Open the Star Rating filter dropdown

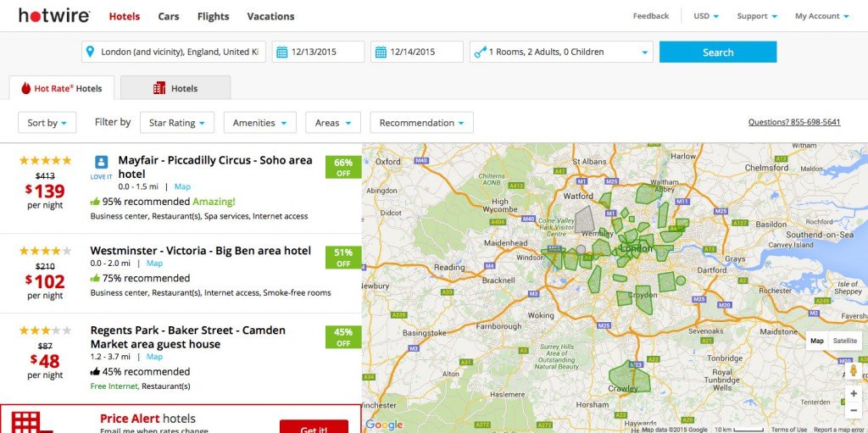(177, 123)
